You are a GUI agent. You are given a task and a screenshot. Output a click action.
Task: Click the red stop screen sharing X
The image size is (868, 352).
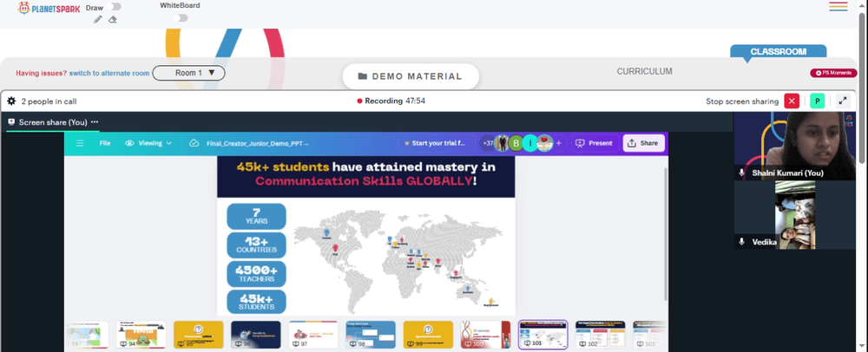click(792, 101)
